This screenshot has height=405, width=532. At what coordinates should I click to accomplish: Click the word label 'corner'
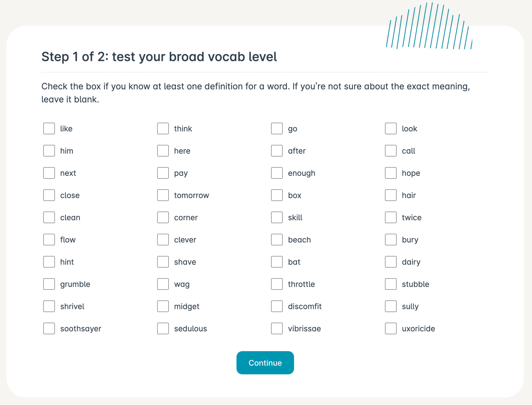186,218
